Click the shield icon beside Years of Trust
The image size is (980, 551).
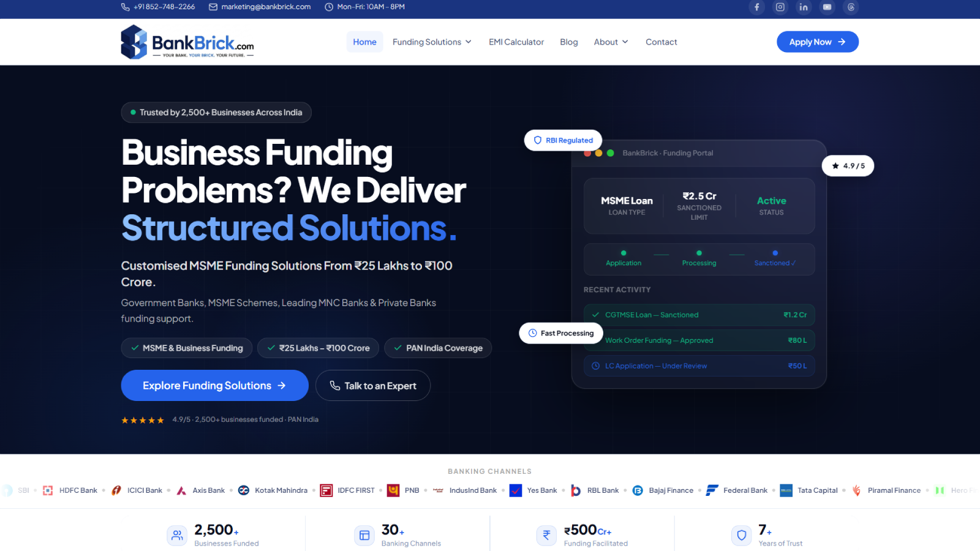741,535
